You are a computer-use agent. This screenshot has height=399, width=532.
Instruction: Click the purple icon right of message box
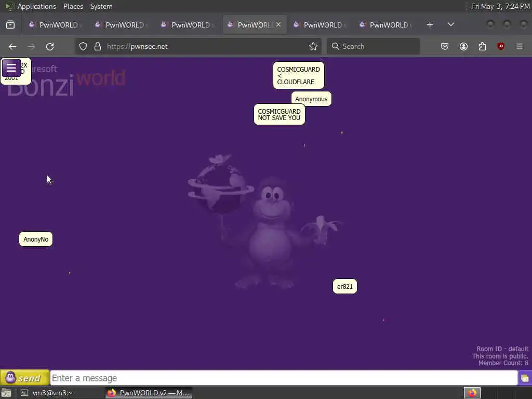point(525,378)
